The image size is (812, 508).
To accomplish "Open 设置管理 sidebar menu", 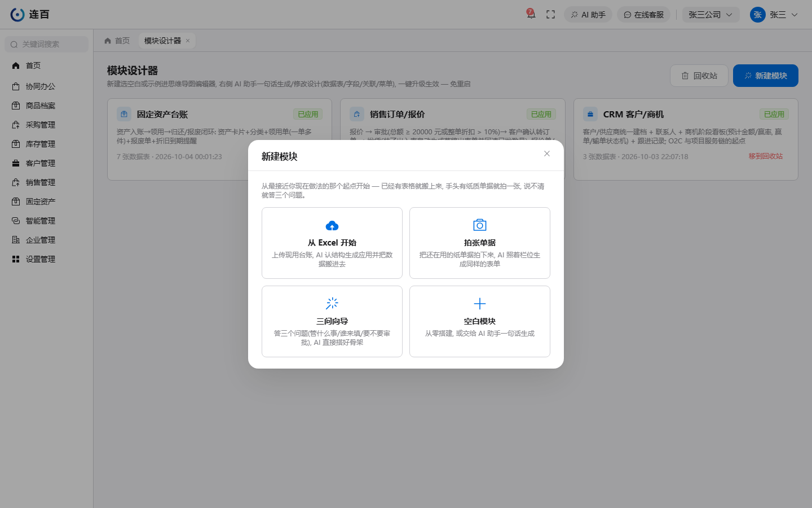I will [x=47, y=259].
